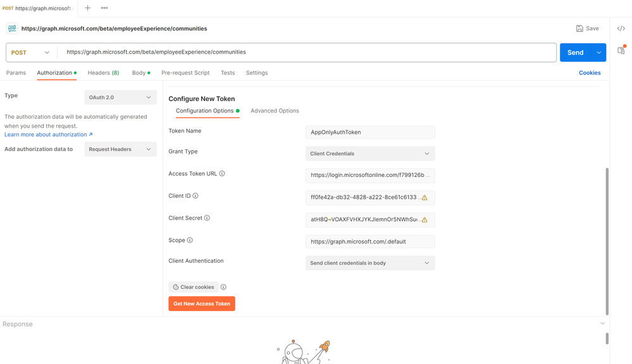Show info about Scope field
The image size is (632, 364).
[x=190, y=240]
